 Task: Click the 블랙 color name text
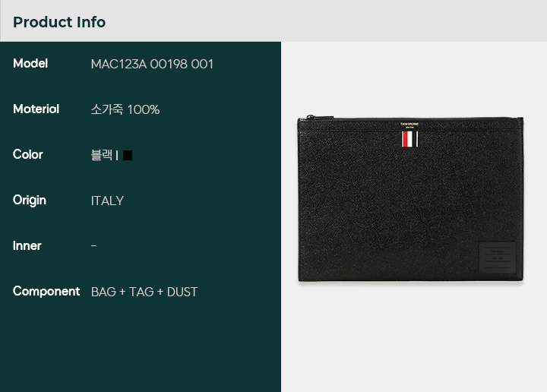102,155
